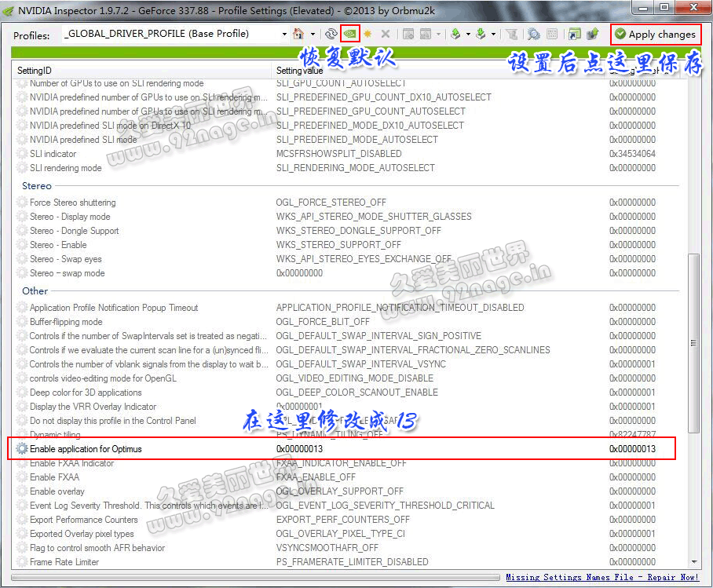Viewport: 713px width, 588px height.
Task: Click the gear icon beside Enable FXAA
Action: click(x=22, y=477)
